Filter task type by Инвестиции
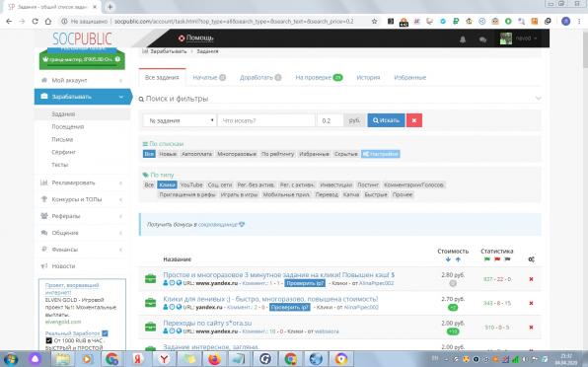The width and height of the screenshot is (588, 367). pyautogui.click(x=336, y=184)
